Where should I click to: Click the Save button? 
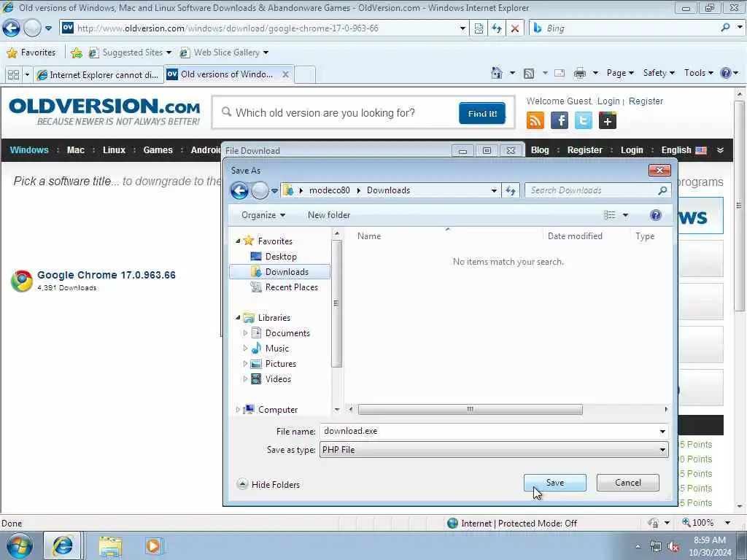point(555,483)
